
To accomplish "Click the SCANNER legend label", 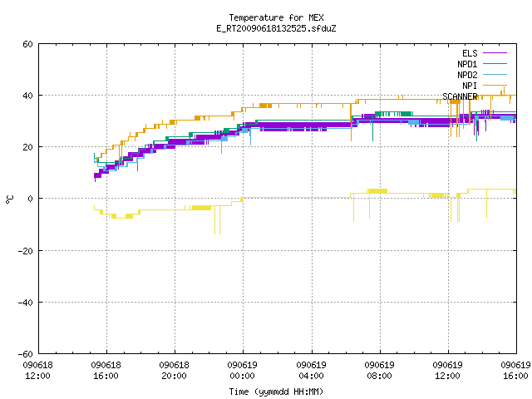I will point(460,96).
